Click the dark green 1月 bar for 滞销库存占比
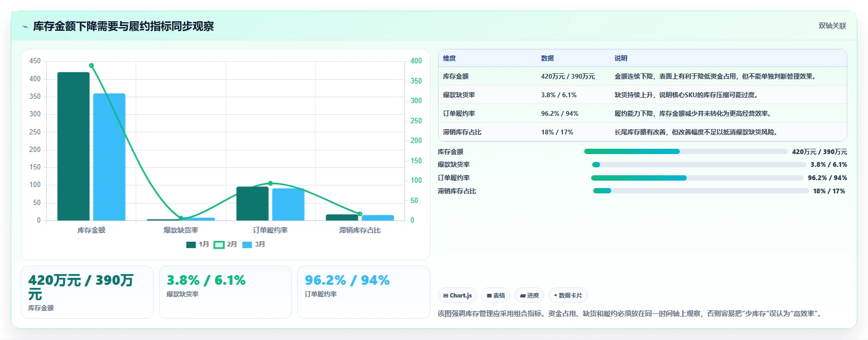Screen dimensions: 868x340 tap(342, 217)
